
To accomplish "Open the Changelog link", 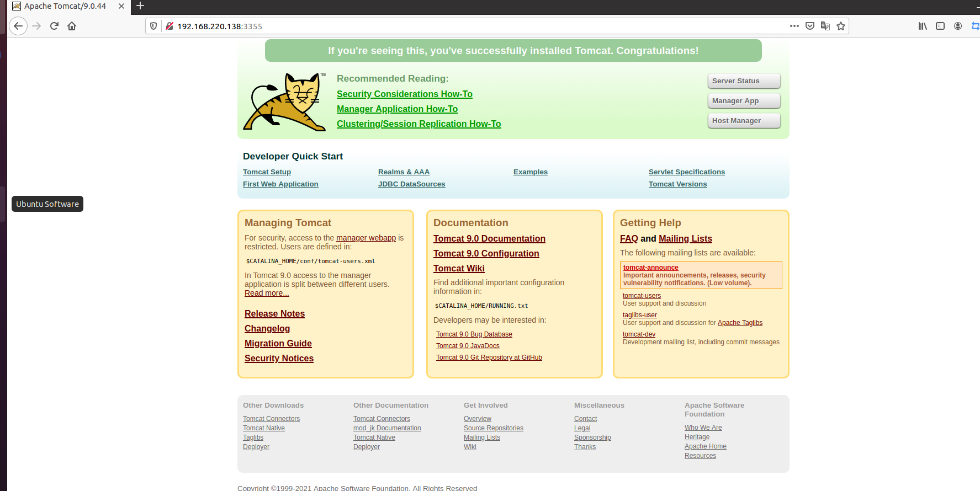I will (267, 329).
